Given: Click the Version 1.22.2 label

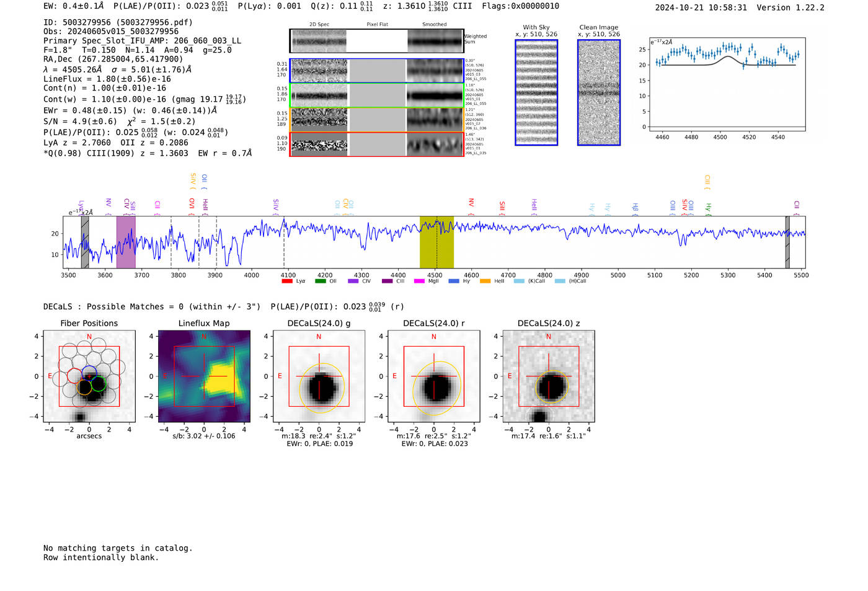Looking at the screenshot, I should [790, 7].
